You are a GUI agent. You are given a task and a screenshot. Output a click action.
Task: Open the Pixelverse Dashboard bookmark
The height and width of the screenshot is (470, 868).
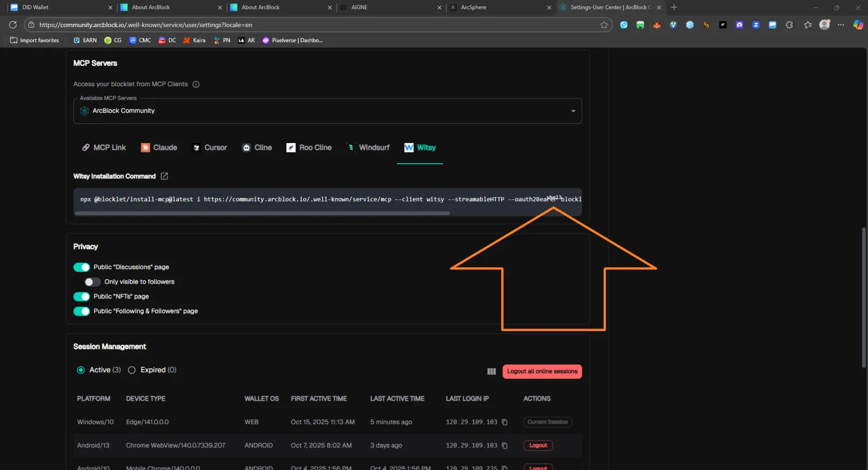pos(292,40)
